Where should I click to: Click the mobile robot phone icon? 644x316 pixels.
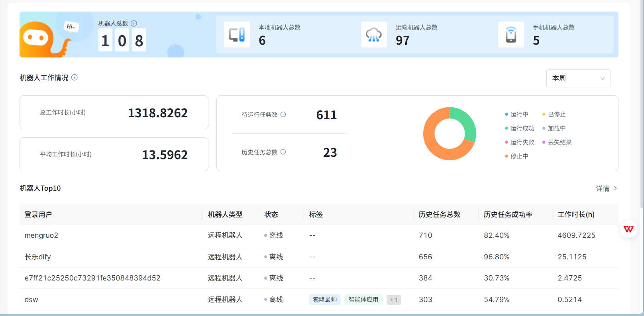click(x=511, y=35)
